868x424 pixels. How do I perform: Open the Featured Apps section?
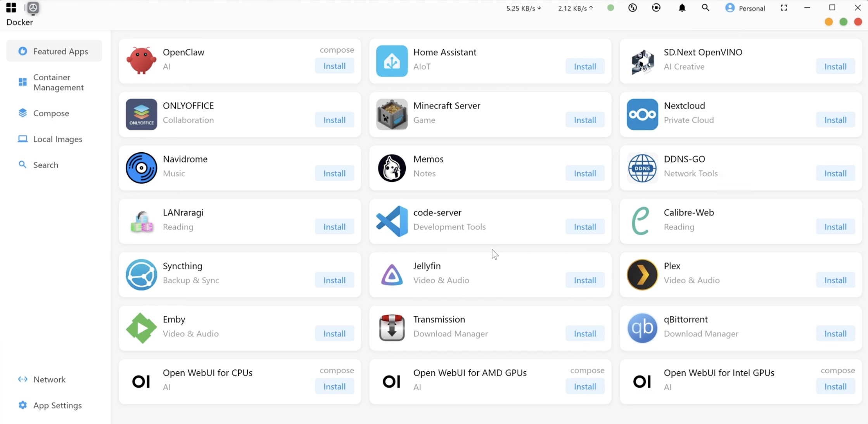54,51
